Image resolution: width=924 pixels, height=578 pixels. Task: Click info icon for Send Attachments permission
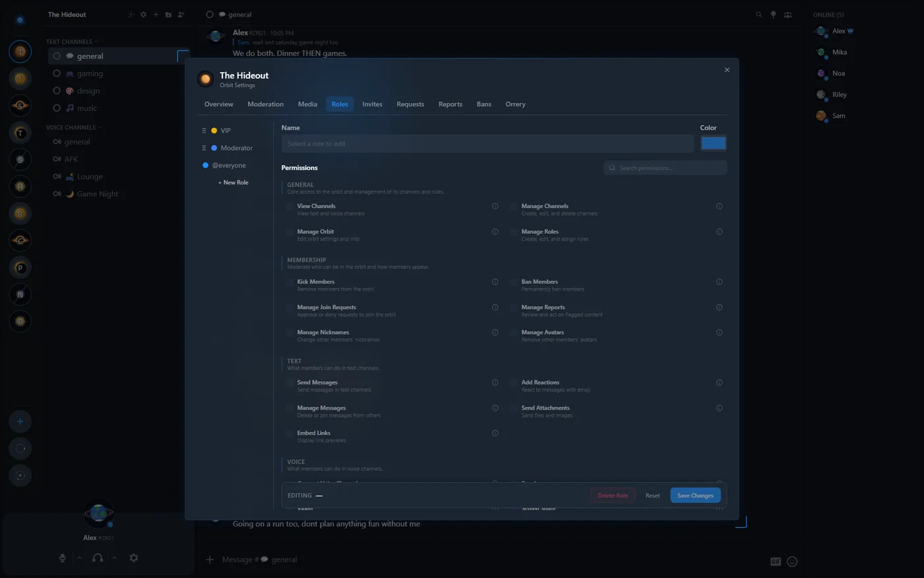coord(719,408)
